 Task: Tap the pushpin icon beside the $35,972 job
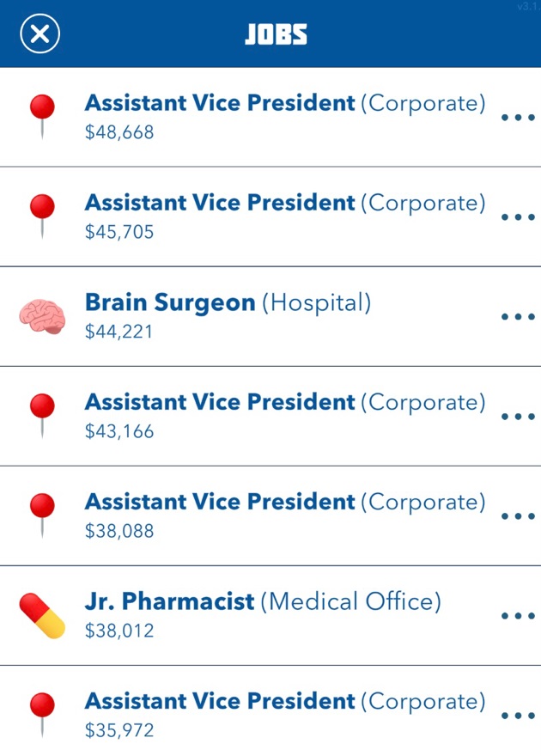tap(42, 715)
